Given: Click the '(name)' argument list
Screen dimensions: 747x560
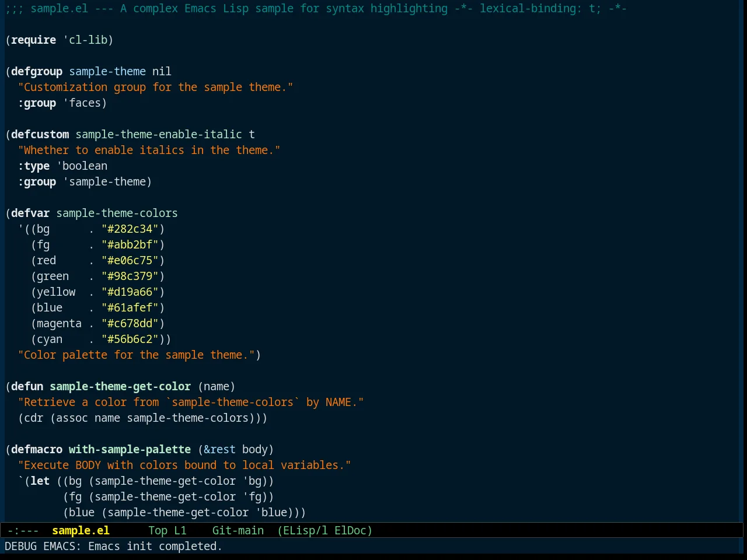Looking at the screenshot, I should tap(217, 386).
